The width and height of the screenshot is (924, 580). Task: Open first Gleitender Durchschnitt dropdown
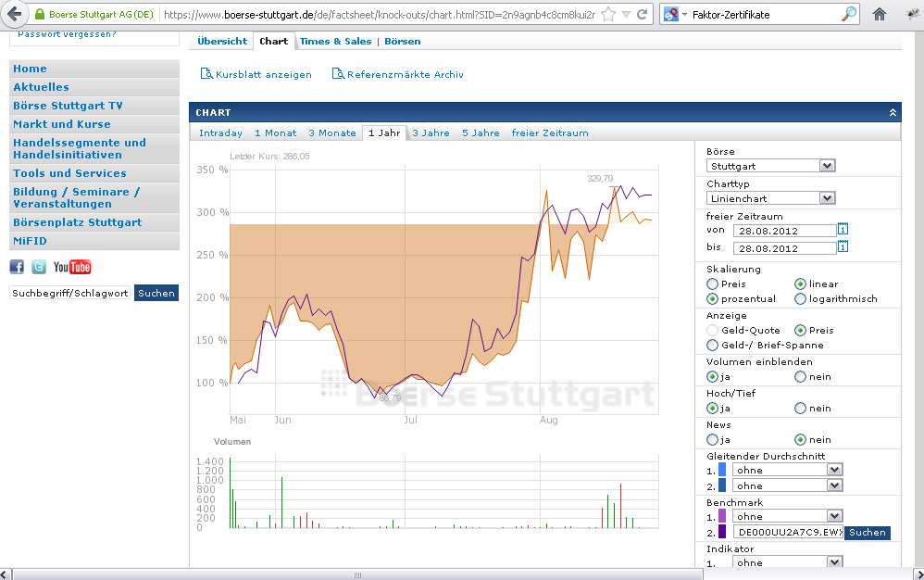coord(788,470)
